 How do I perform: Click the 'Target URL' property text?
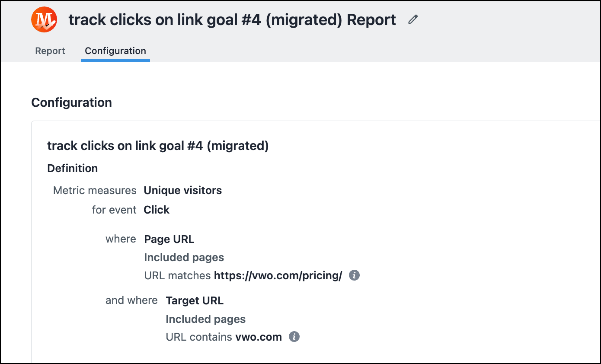195,300
